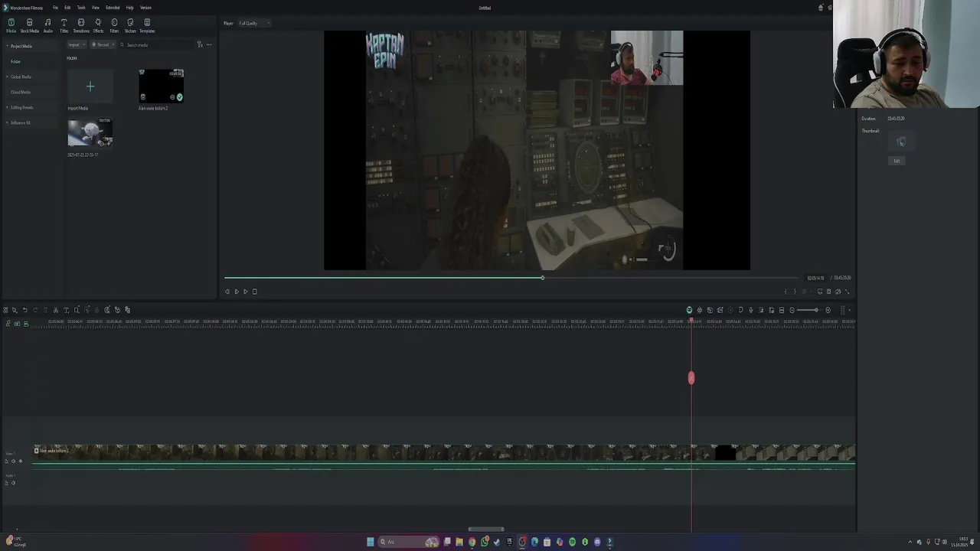
Task: Click the mark in bracket icon
Action: click(x=786, y=292)
